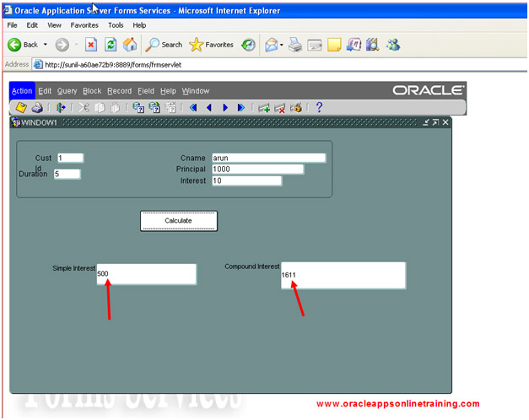The image size is (529, 420).
Task: Click the Internet Explorer Refresh button
Action: tap(110, 44)
